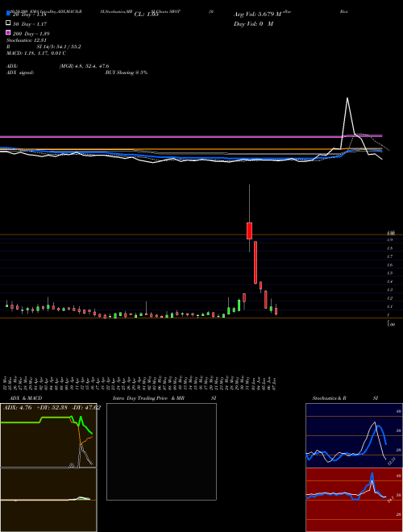Click the magenta 200 Day average line
This screenshot has height=532, width=403.
click(191, 137)
